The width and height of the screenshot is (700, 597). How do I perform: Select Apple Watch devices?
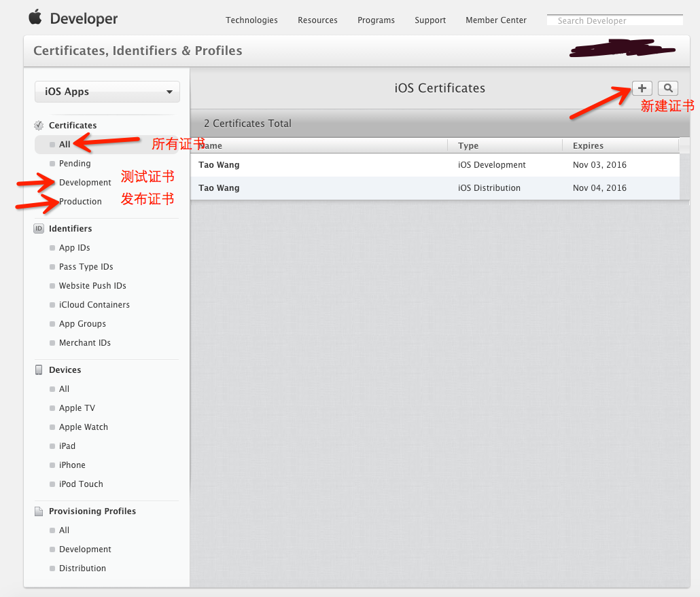coord(84,427)
